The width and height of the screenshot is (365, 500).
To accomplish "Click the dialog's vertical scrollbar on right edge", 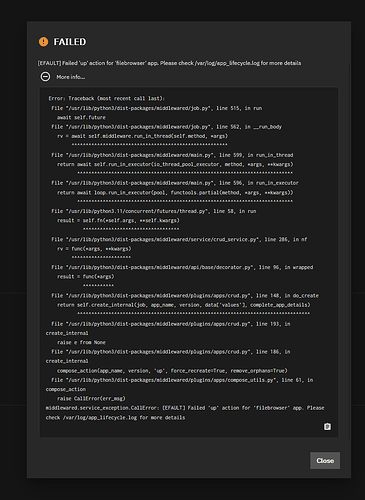I will 349,252.
